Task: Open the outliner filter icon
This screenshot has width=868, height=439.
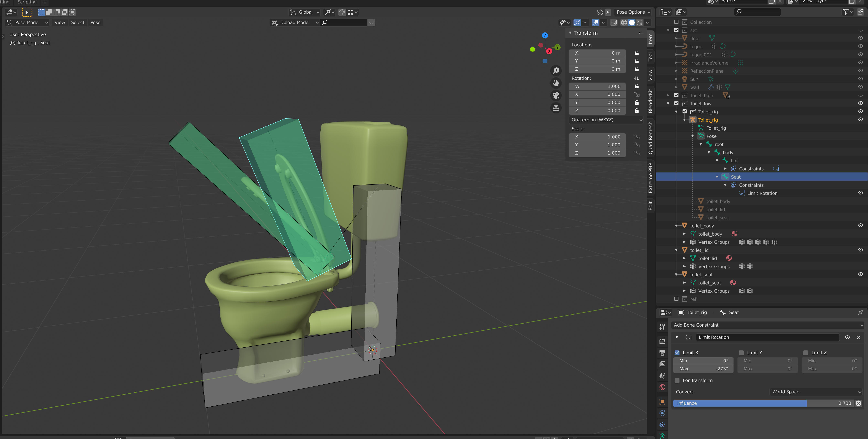Action: pos(846,12)
